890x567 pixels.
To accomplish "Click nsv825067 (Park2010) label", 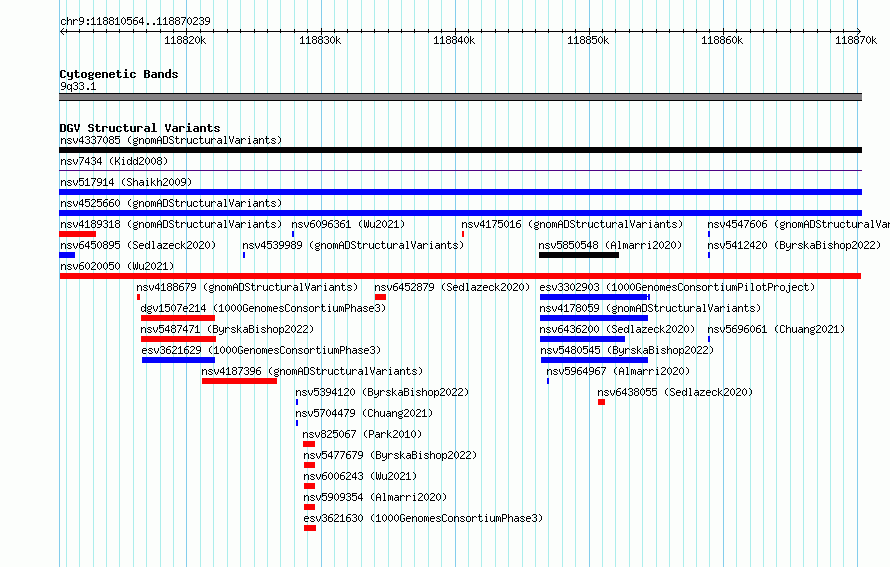I will 362,434.
